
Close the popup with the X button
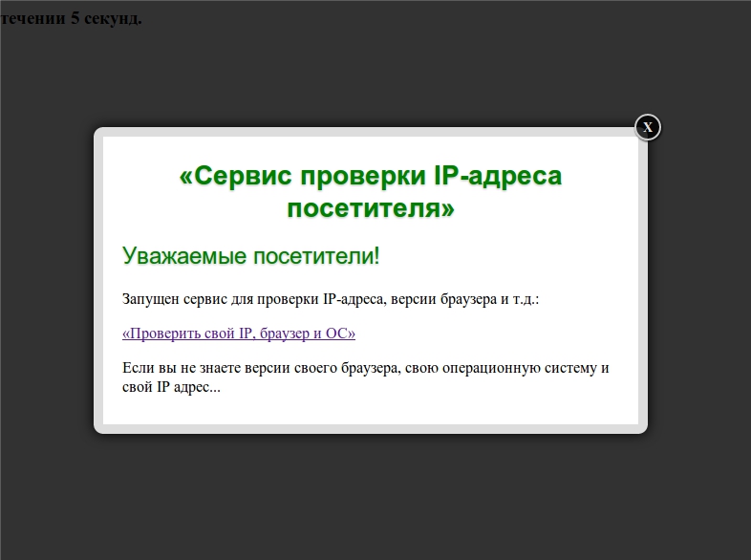tap(648, 127)
